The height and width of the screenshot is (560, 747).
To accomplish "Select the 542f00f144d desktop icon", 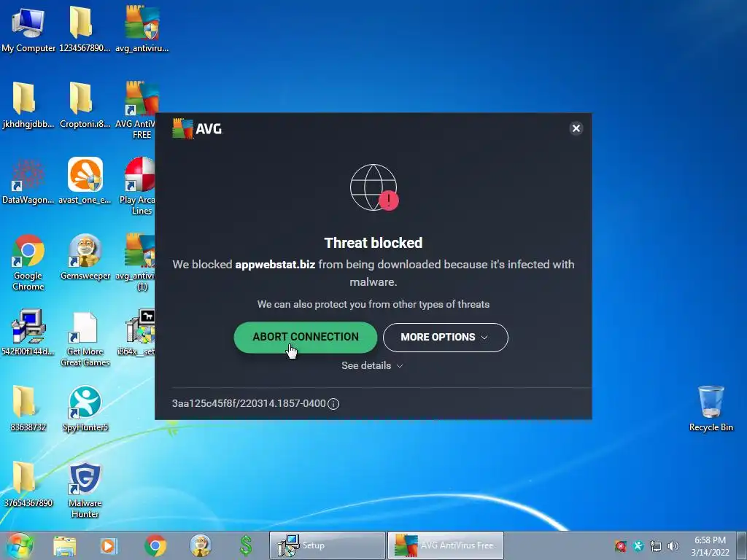I will [x=28, y=332].
